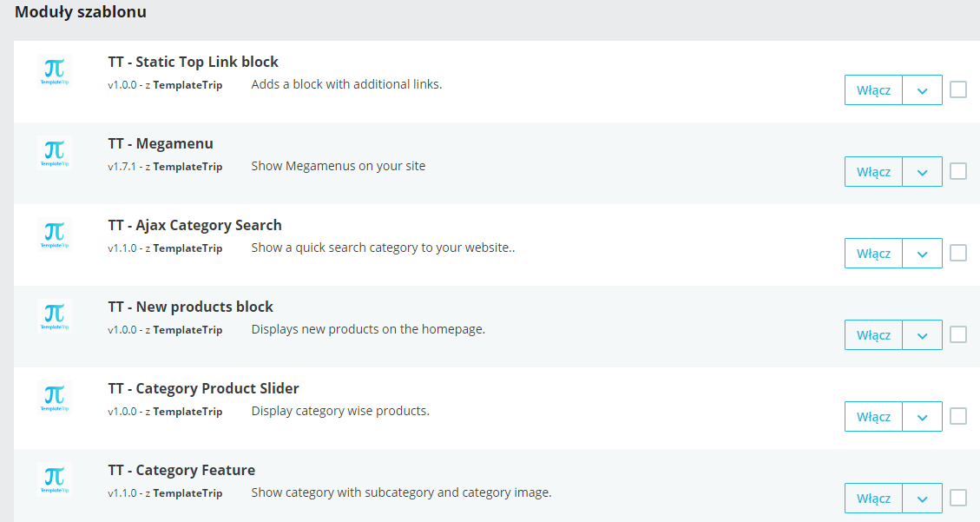Expand the New products block action dropdown
Image resolution: width=980 pixels, height=522 pixels.
coord(922,335)
